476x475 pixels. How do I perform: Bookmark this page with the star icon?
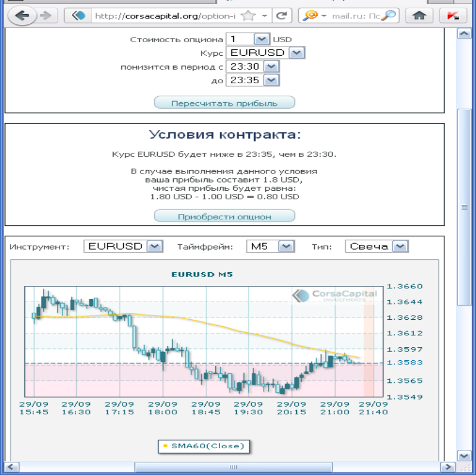click(248, 15)
